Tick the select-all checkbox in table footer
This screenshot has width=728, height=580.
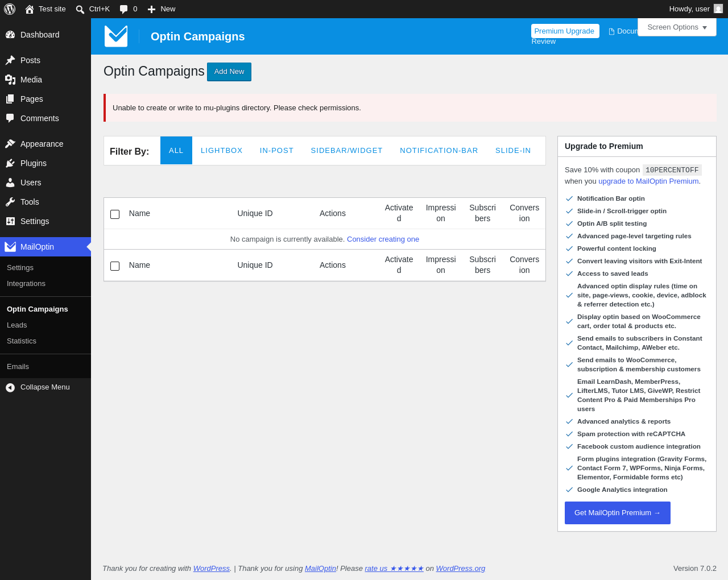(x=115, y=266)
